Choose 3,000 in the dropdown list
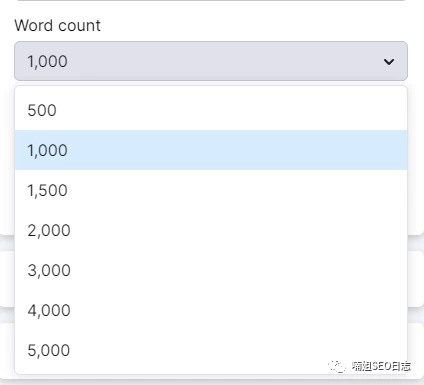 tap(211, 270)
